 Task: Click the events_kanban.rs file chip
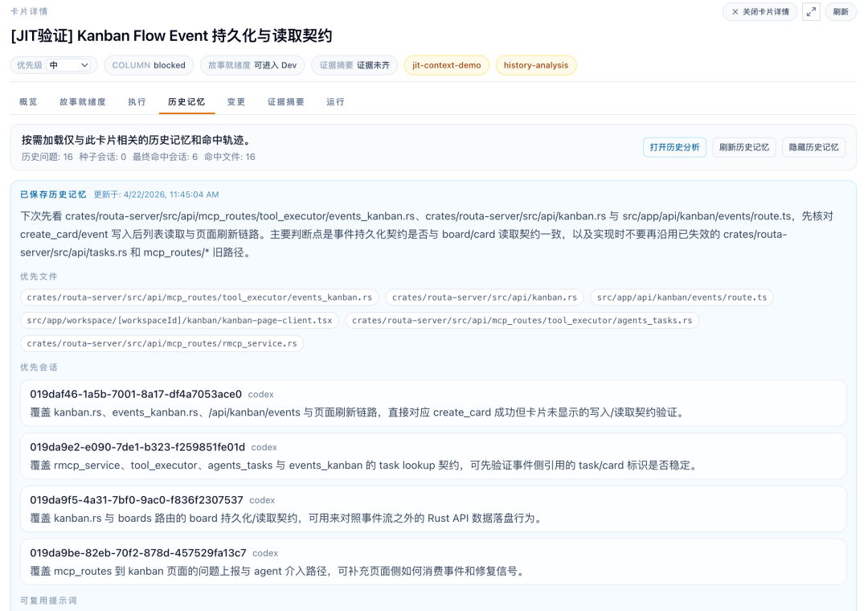click(200, 297)
